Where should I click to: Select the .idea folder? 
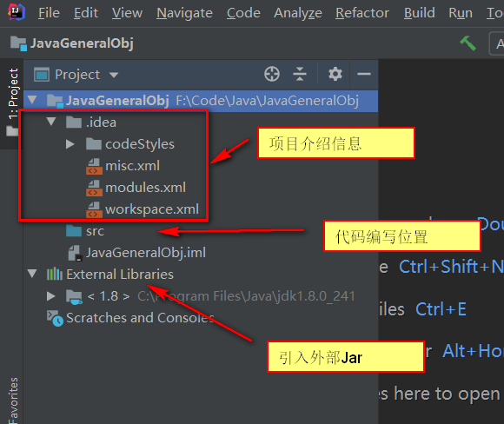pyautogui.click(x=101, y=123)
